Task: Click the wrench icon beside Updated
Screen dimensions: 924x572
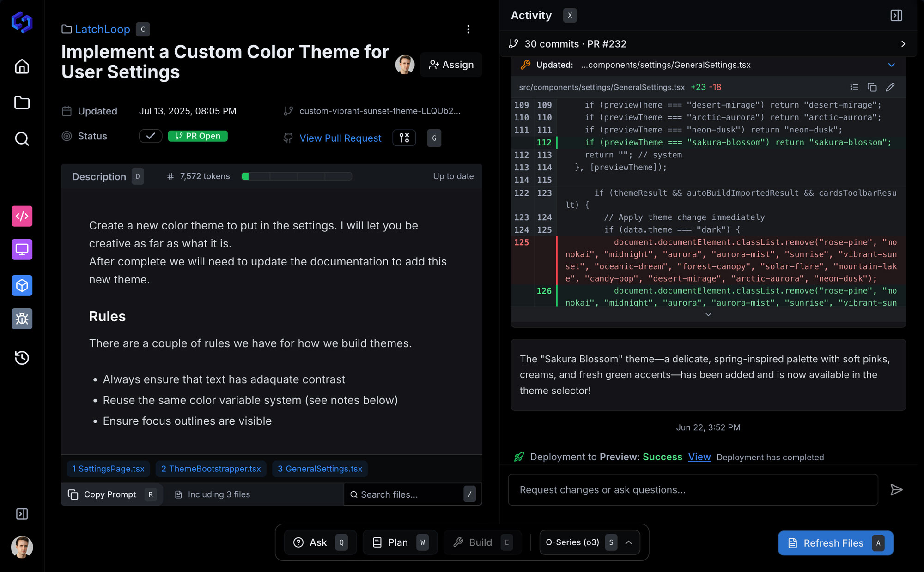Action: click(525, 65)
